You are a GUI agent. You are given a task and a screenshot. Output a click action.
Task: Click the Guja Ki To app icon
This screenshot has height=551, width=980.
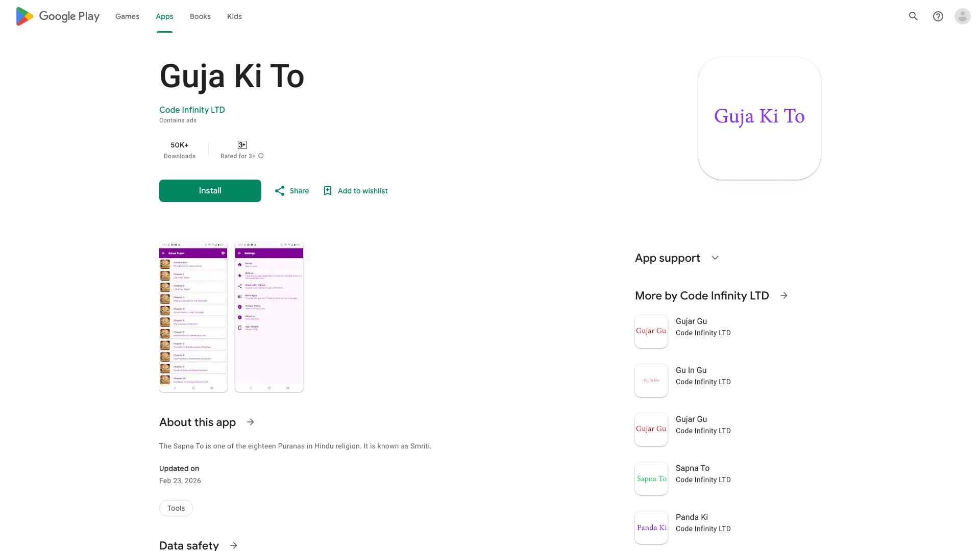(759, 118)
